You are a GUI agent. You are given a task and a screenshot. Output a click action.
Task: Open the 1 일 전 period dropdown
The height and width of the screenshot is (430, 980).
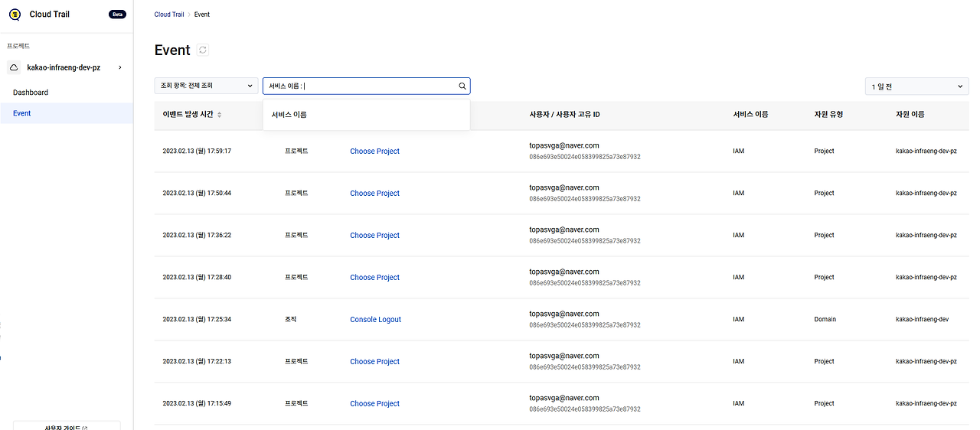point(916,86)
